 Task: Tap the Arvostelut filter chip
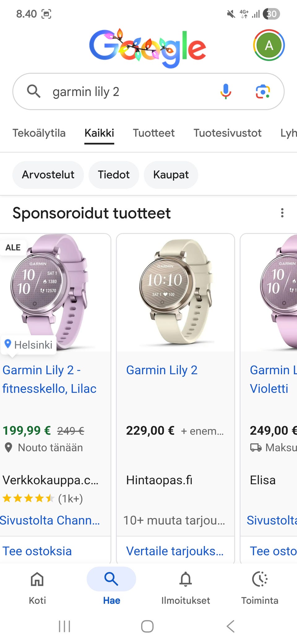point(48,175)
